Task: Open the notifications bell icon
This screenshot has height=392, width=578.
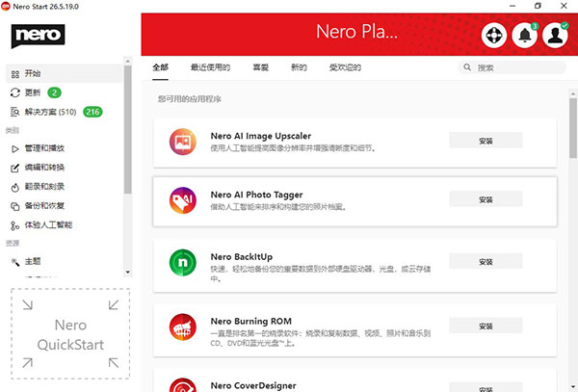Action: (x=525, y=36)
